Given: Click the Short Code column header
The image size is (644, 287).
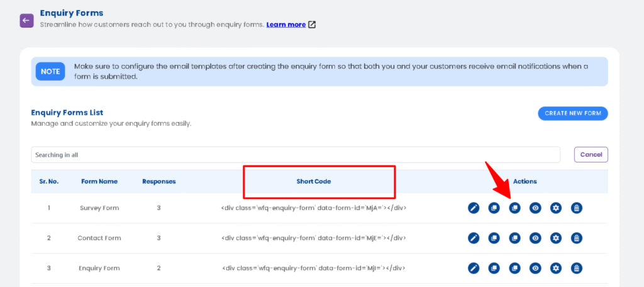Looking at the screenshot, I should 314,181.
